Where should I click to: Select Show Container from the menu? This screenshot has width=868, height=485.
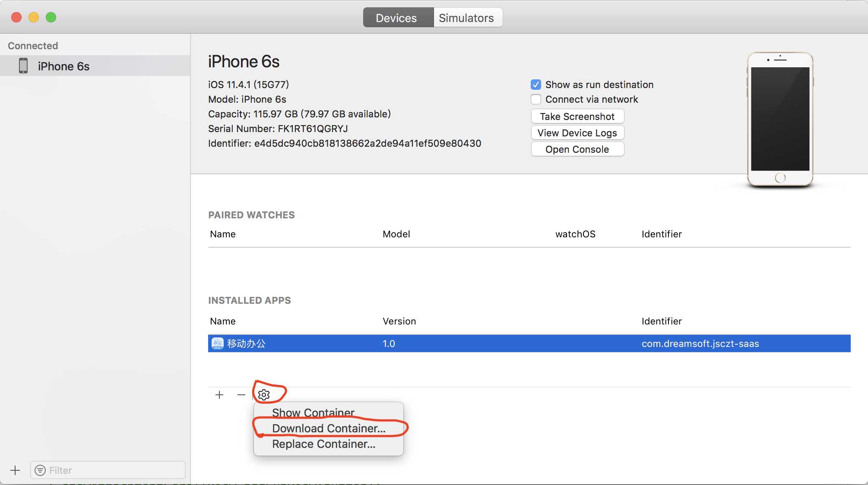313,413
